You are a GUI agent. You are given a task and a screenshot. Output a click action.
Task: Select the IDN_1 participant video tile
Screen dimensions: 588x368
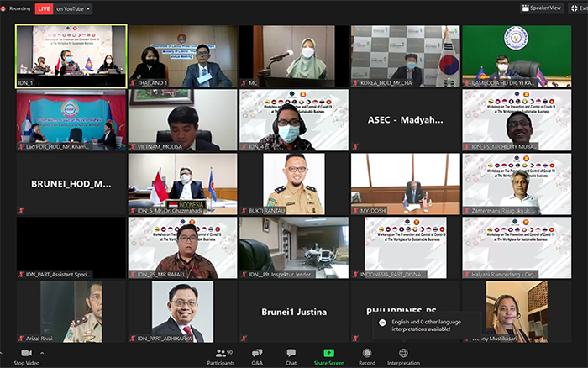[x=71, y=55]
